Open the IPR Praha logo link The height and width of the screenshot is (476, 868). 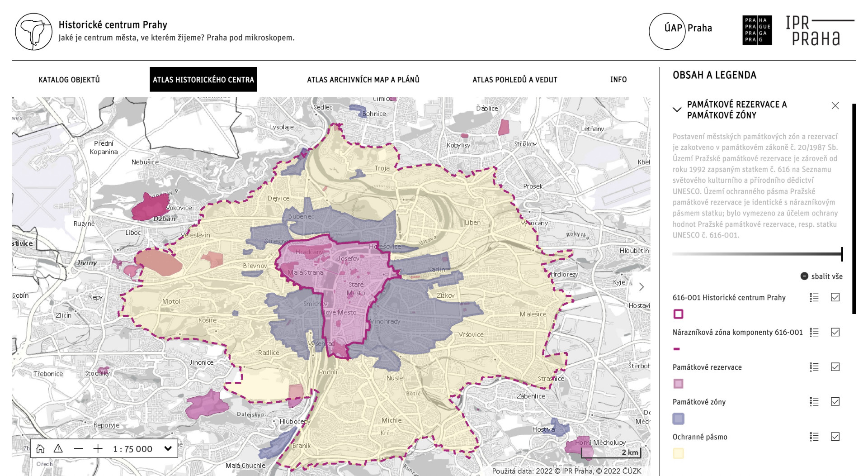point(819,31)
